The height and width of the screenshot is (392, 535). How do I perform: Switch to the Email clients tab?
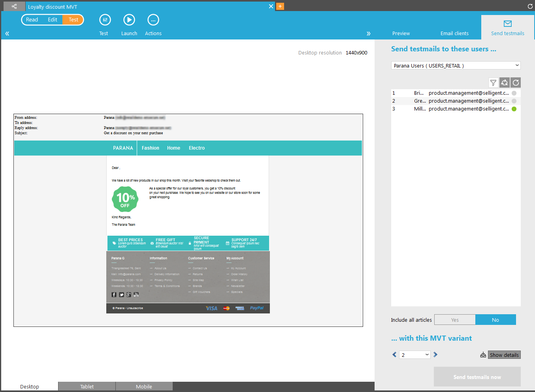454,34
